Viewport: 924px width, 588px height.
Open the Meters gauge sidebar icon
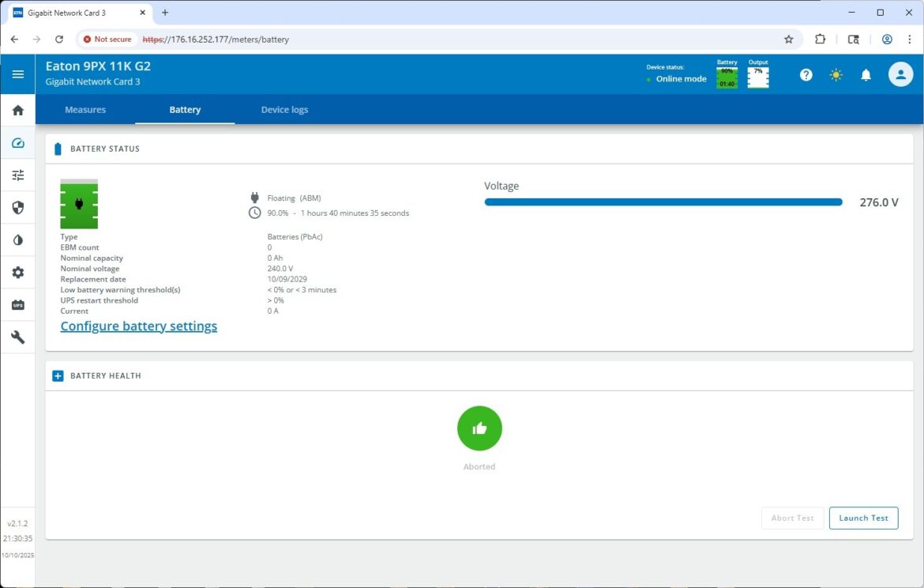click(17, 143)
